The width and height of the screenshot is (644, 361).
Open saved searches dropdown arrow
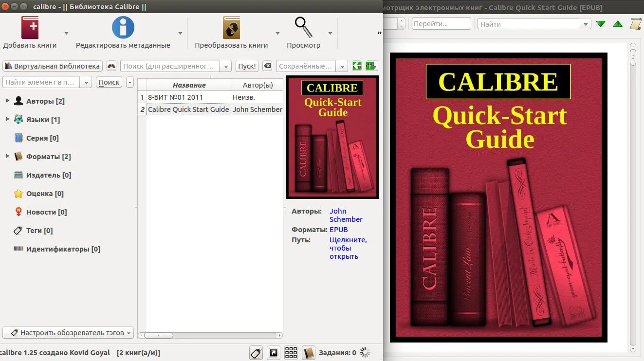tap(343, 66)
